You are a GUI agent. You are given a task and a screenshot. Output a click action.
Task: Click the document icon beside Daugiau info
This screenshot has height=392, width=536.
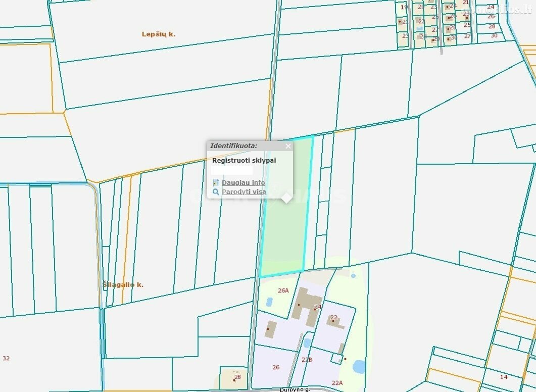[x=216, y=183]
